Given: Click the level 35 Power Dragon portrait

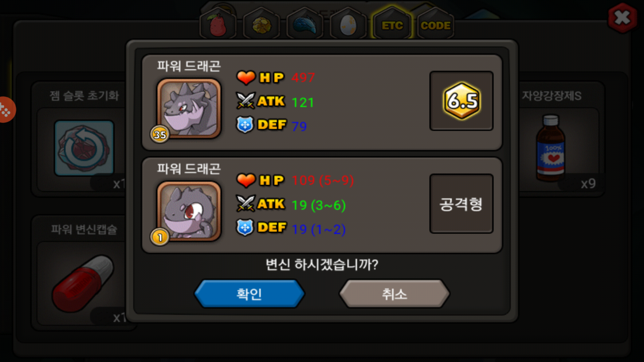Looking at the screenshot, I should [x=189, y=108].
